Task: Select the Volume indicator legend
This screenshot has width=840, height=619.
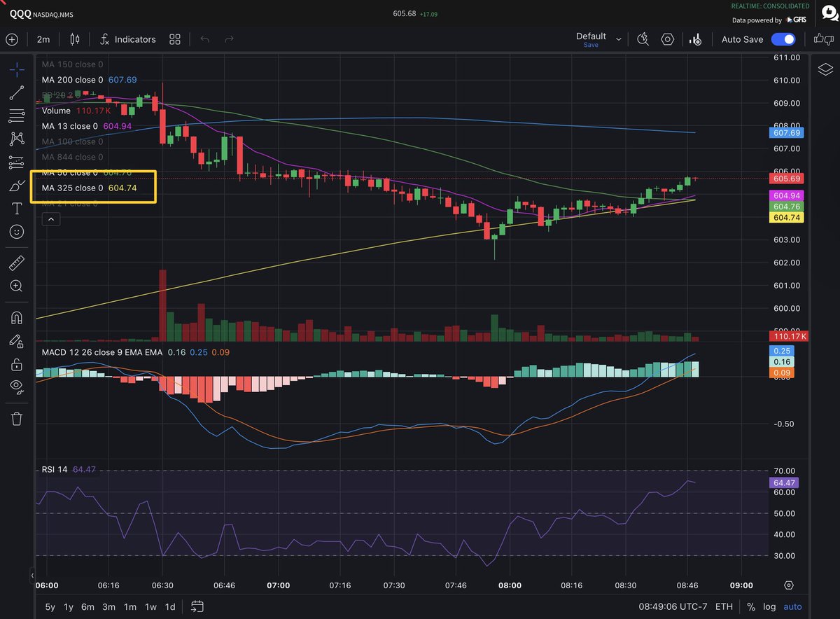Action: (77, 111)
